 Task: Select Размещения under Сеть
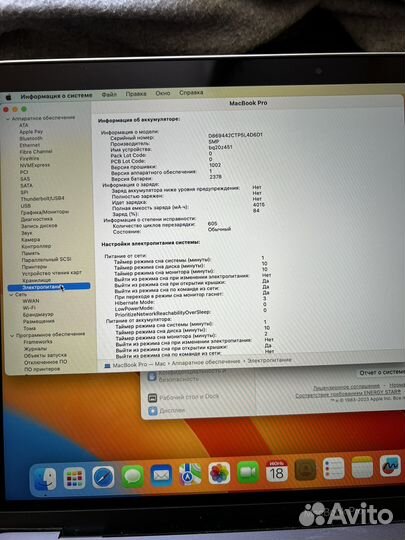[x=39, y=321]
